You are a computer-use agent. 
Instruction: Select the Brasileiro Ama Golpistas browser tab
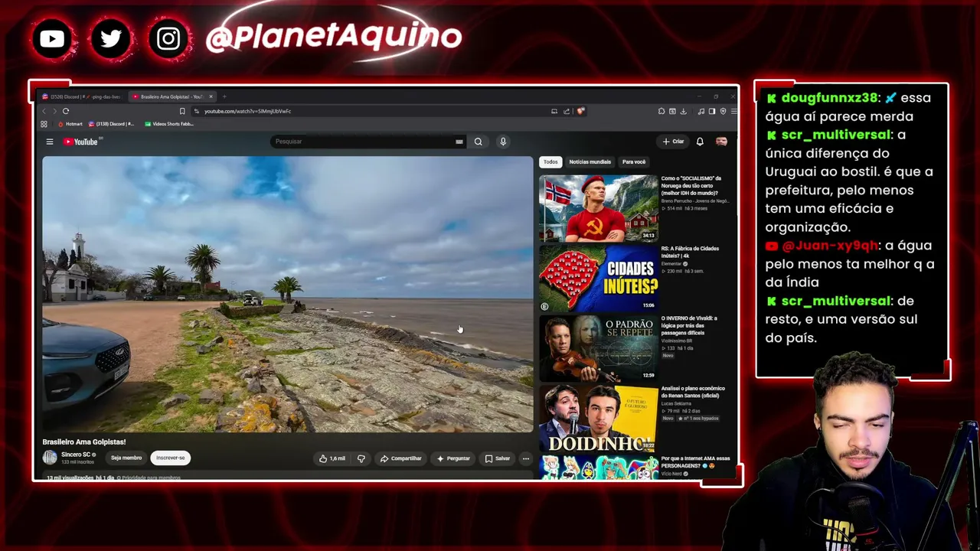[171, 96]
